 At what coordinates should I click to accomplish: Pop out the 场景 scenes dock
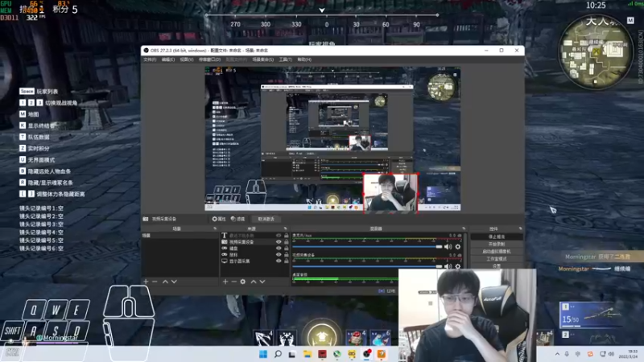[215, 228]
